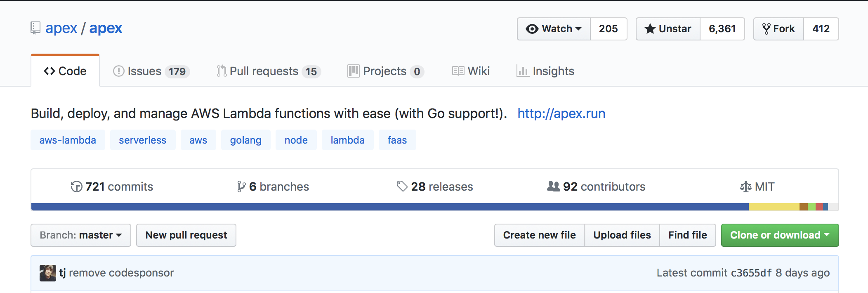Select the faas topic tag
Screen dimensions: 868x293
397,140
